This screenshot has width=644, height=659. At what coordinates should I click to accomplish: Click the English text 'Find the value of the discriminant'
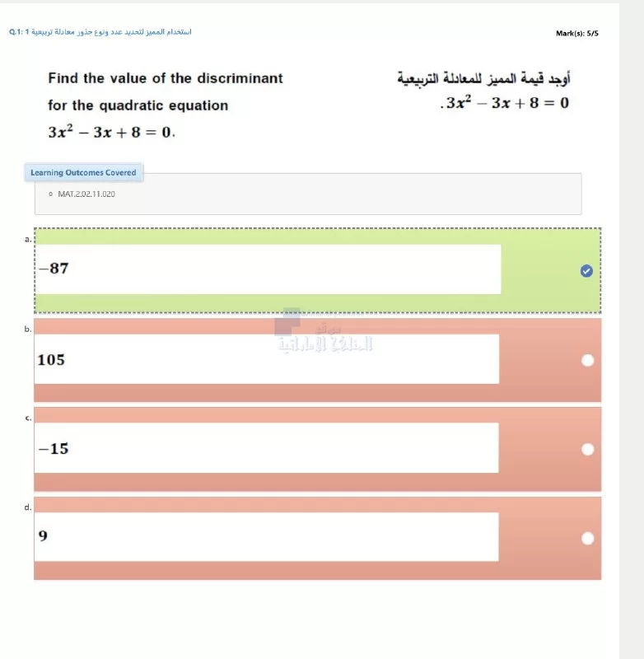(x=166, y=78)
